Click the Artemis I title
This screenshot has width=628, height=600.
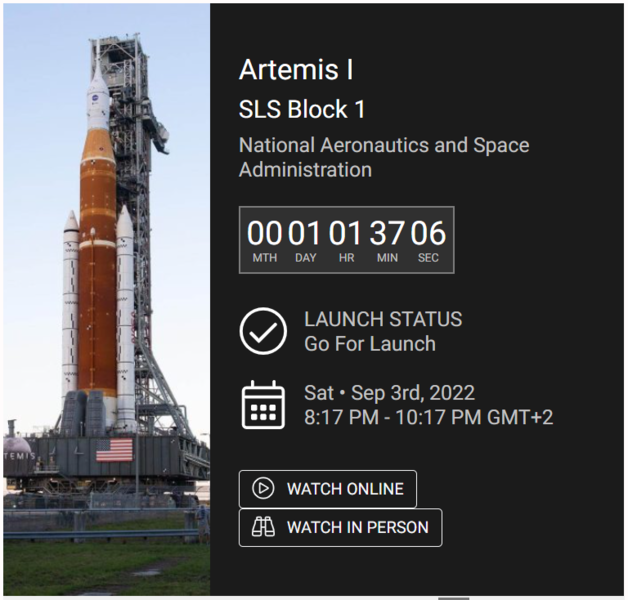pyautogui.click(x=296, y=70)
